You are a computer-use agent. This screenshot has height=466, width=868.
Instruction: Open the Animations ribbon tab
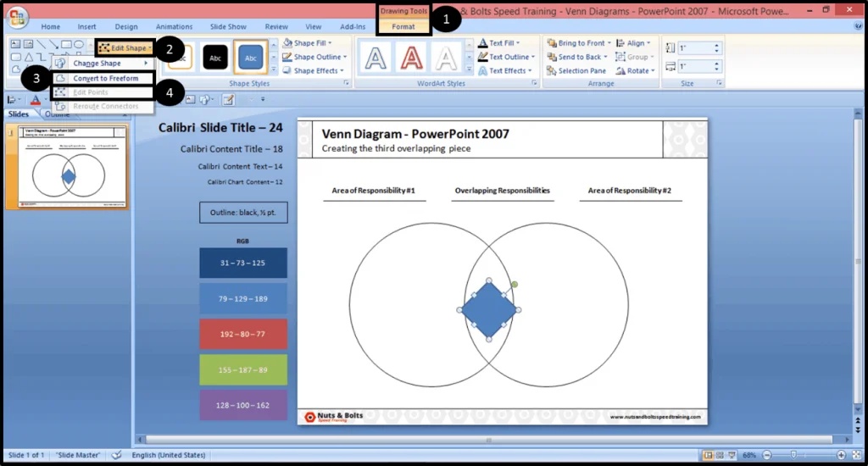pyautogui.click(x=175, y=26)
